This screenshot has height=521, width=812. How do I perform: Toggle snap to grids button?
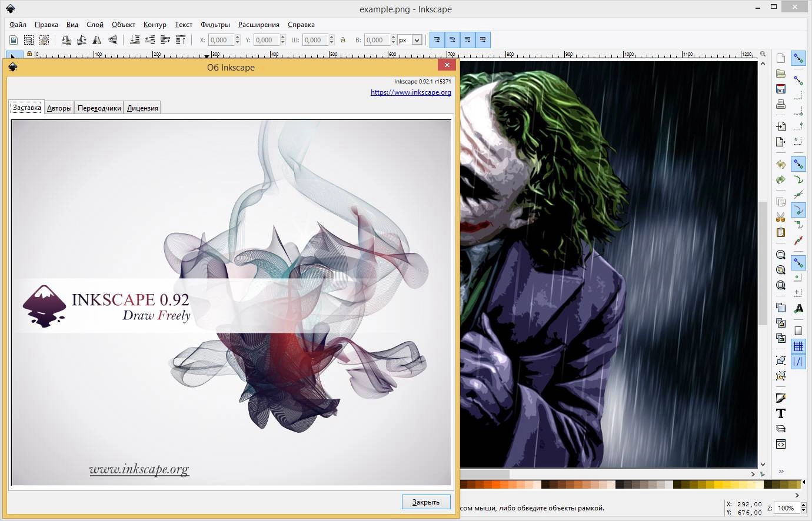point(798,346)
